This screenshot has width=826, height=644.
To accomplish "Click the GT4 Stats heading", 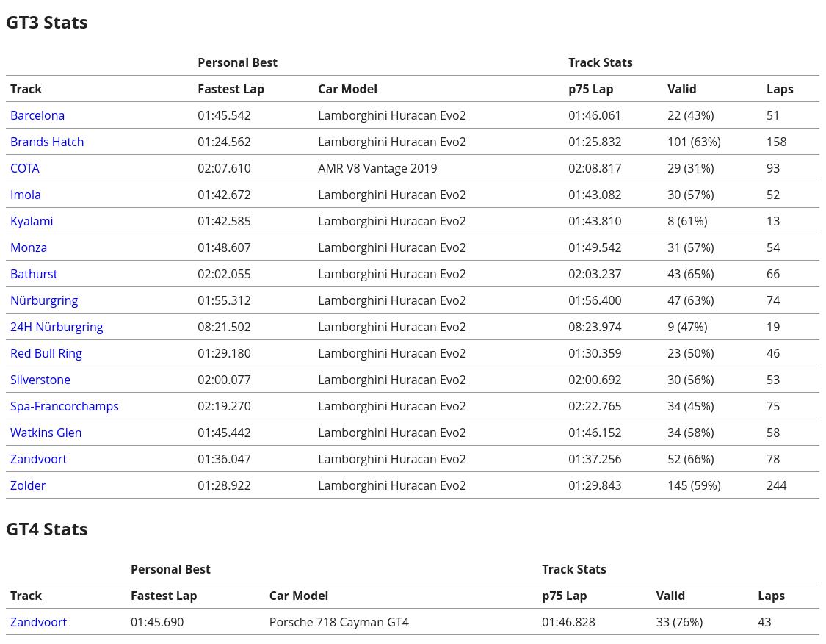I will pyautogui.click(x=47, y=529).
